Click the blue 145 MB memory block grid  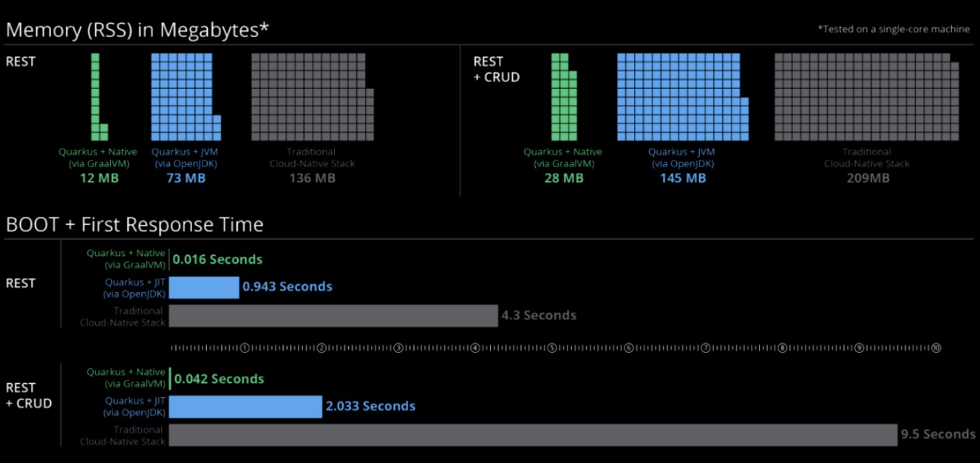(x=680, y=97)
